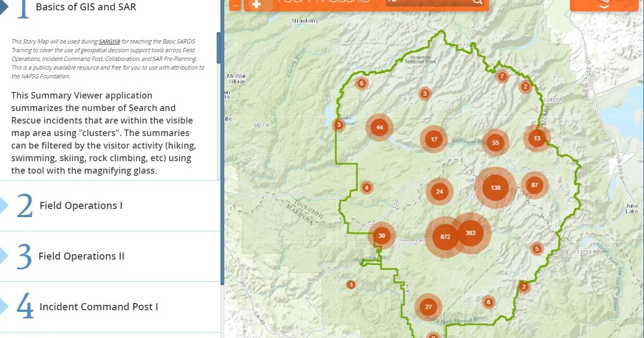Select the 87 incident cluster marker

[534, 185]
